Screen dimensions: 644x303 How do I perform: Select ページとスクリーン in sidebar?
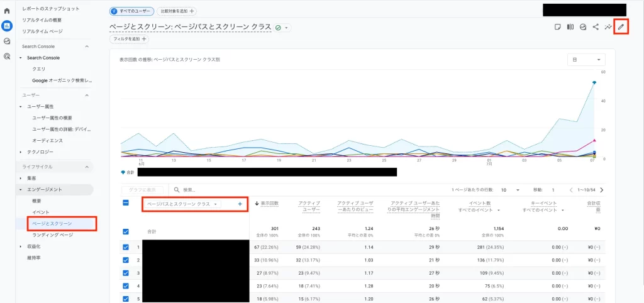pyautogui.click(x=52, y=223)
